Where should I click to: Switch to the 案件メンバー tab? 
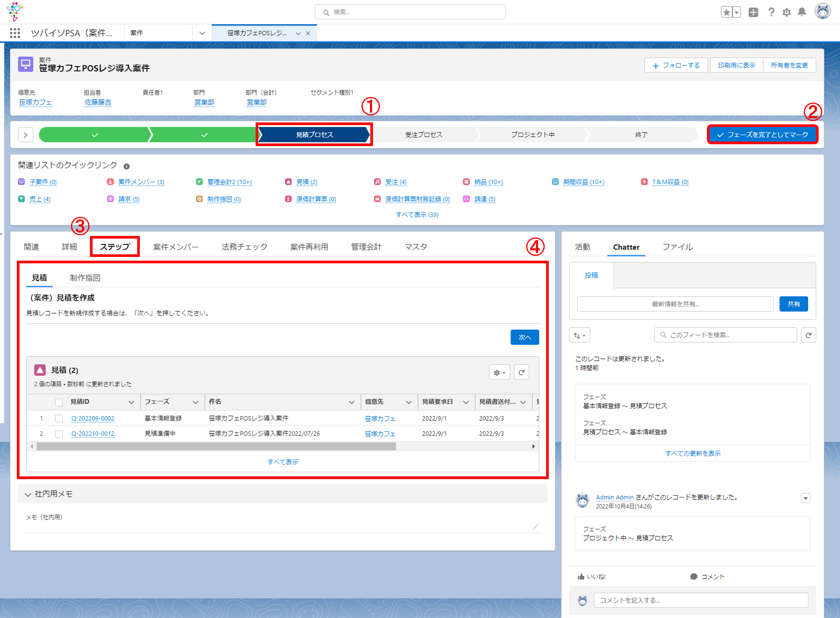pos(176,247)
